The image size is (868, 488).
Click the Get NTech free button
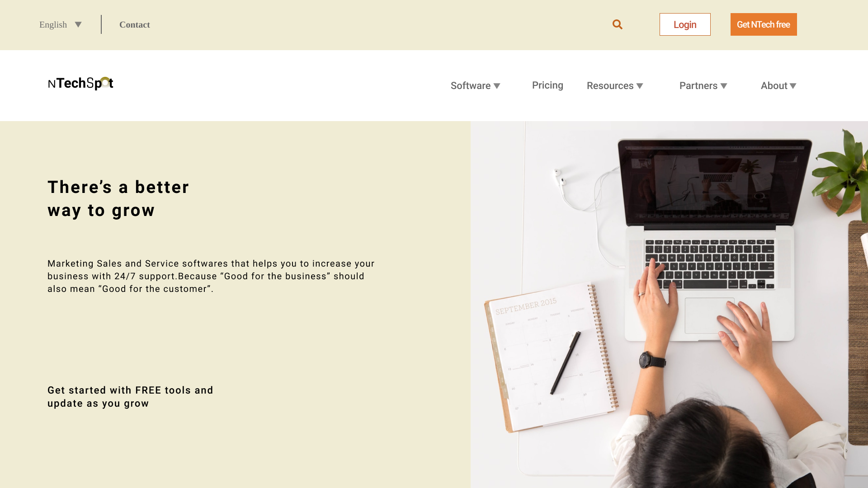[764, 24]
